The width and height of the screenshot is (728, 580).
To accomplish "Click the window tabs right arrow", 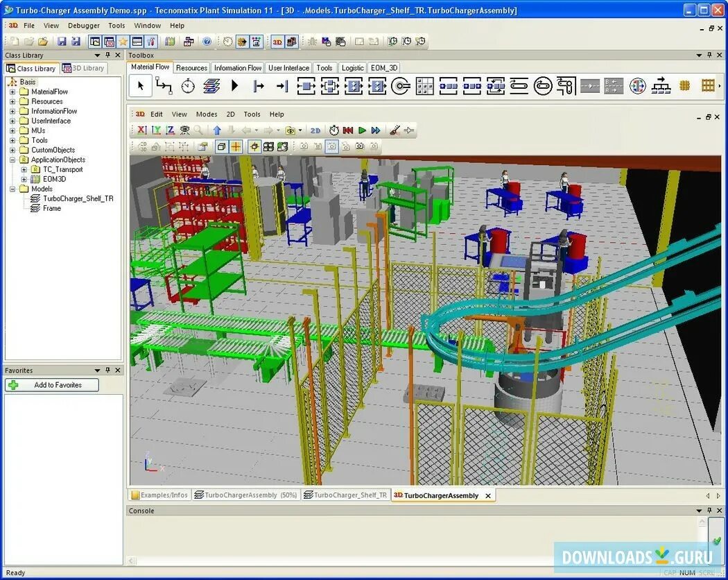I will [x=719, y=496].
